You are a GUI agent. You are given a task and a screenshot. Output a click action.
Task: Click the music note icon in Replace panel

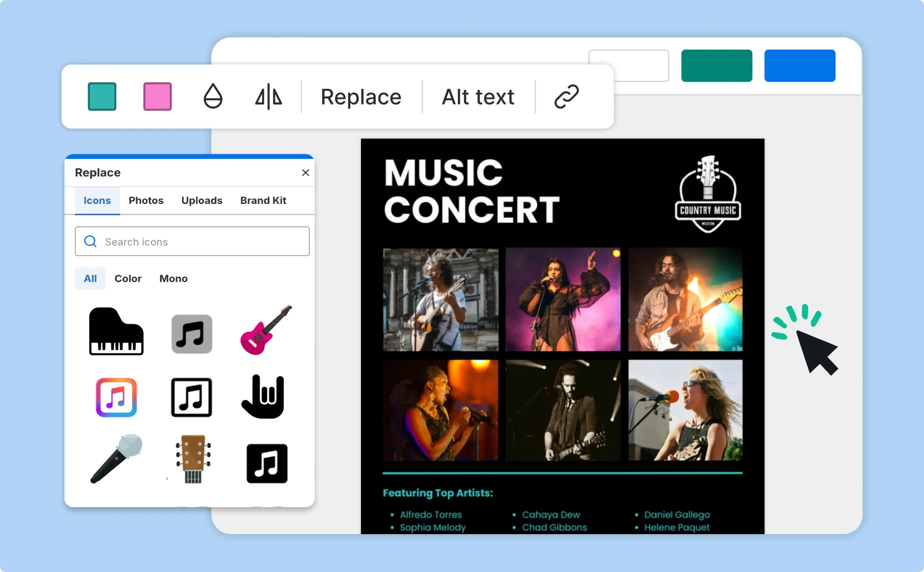[192, 333]
